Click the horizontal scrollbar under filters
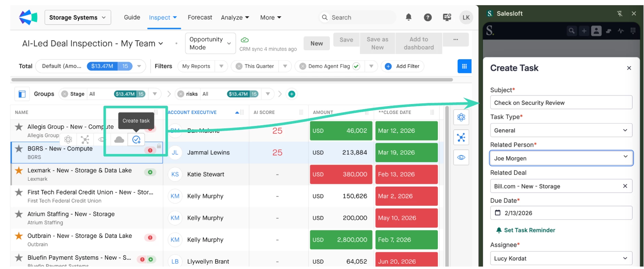Image resolution: width=644 pixels, height=269 pixels. [232, 80]
